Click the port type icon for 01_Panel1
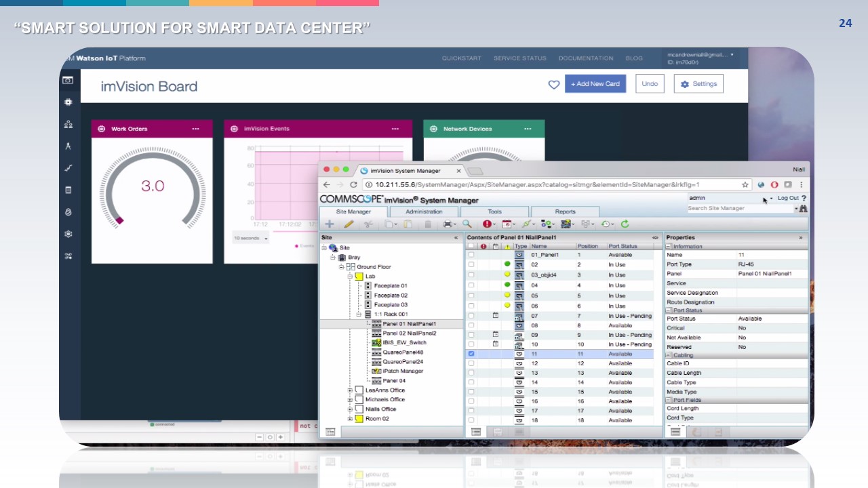The image size is (868, 488). 519,255
